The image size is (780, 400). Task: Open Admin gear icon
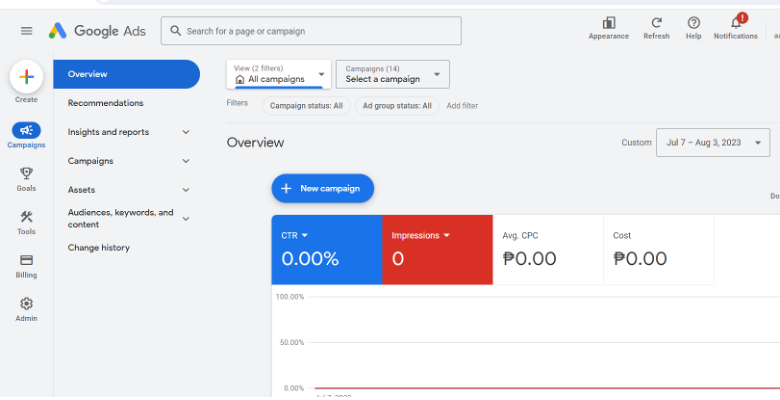26,303
